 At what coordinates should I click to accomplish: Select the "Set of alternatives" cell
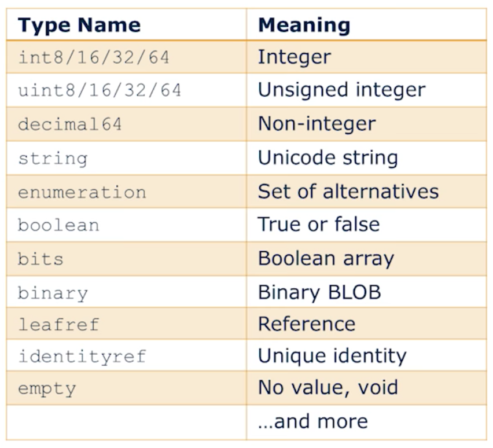(348, 191)
